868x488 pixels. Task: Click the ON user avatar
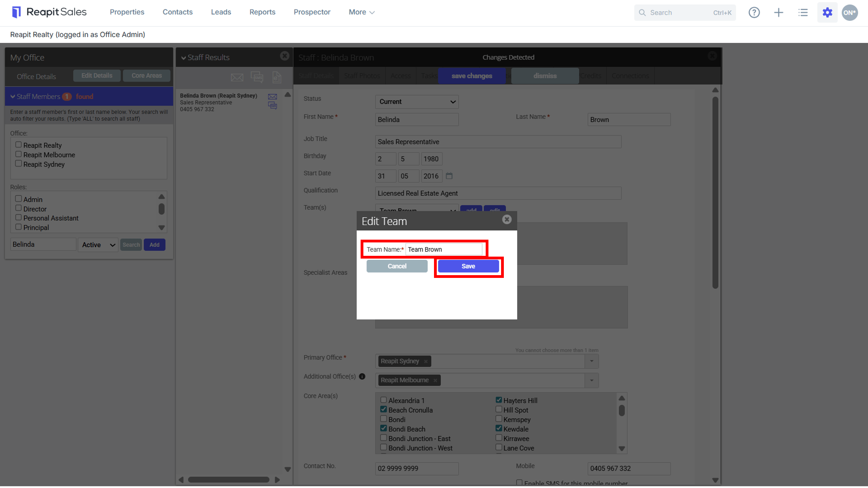pos(849,13)
